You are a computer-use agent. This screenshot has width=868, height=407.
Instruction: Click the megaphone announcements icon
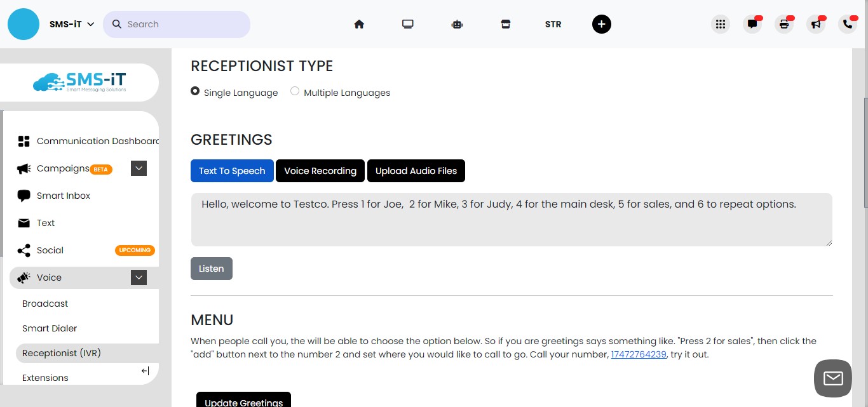pos(815,24)
